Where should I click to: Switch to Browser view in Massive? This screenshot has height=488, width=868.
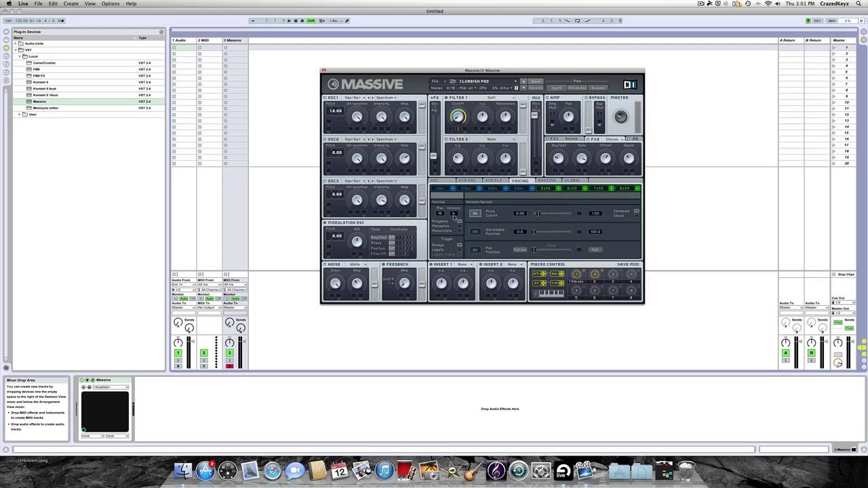pos(598,87)
